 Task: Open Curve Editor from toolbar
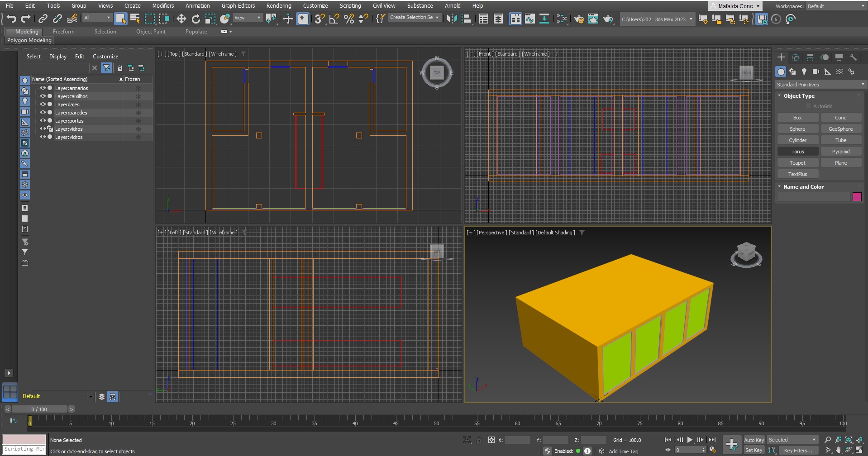(529, 19)
